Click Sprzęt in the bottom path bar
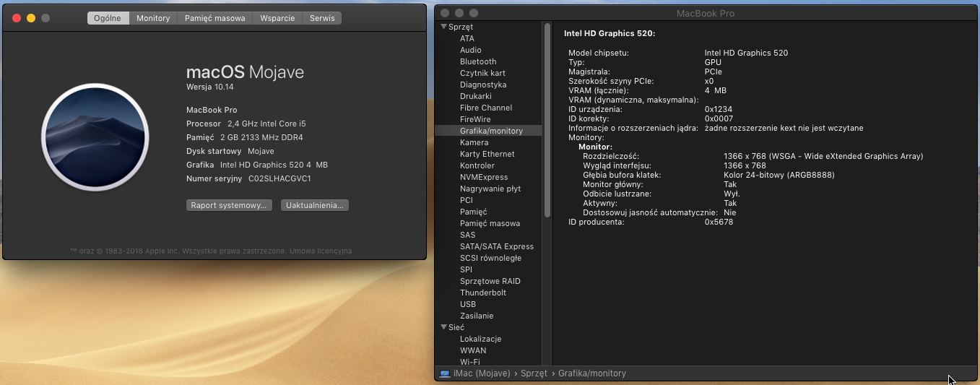980x385 pixels. click(534, 373)
